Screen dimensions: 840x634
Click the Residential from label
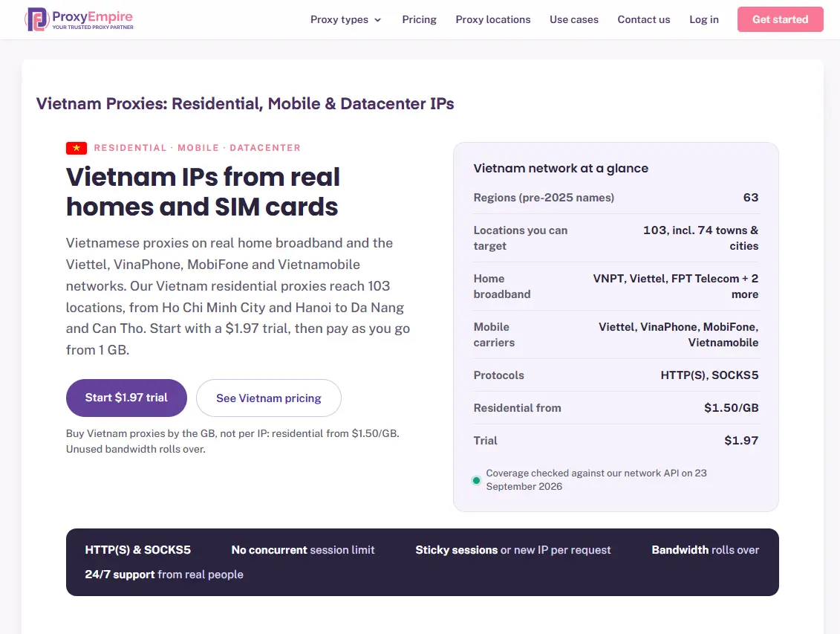517,408
